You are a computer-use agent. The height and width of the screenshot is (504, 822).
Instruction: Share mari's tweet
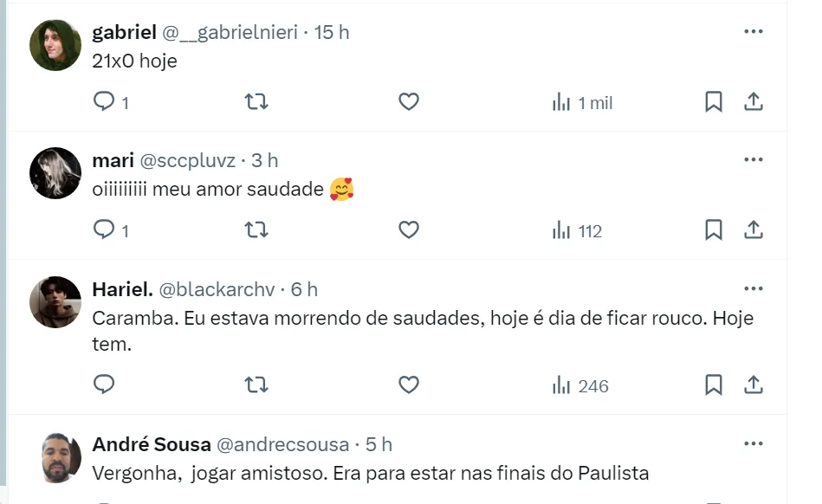click(x=754, y=230)
